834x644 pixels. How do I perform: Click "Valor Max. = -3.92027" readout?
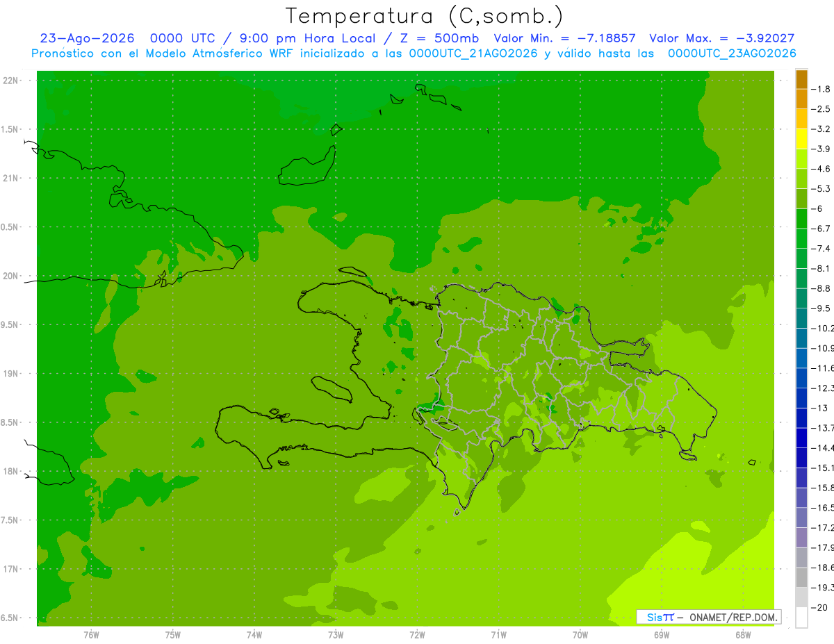click(721, 38)
